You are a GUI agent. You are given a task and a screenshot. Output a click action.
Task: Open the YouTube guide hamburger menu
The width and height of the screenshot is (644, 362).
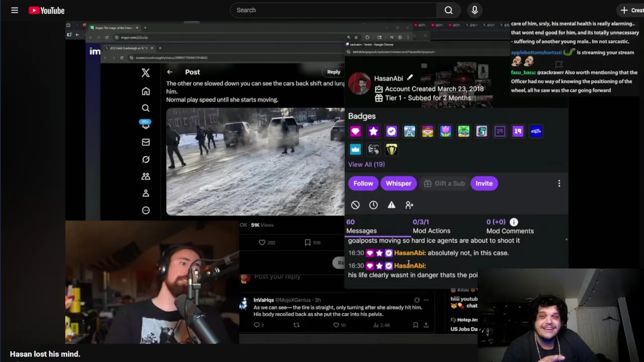15,10
